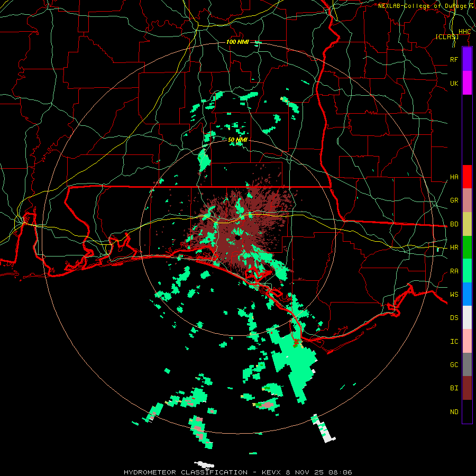Click the BD yellow legend swatch
The height and width of the screenshot is (476, 476).
pyautogui.click(x=467, y=224)
